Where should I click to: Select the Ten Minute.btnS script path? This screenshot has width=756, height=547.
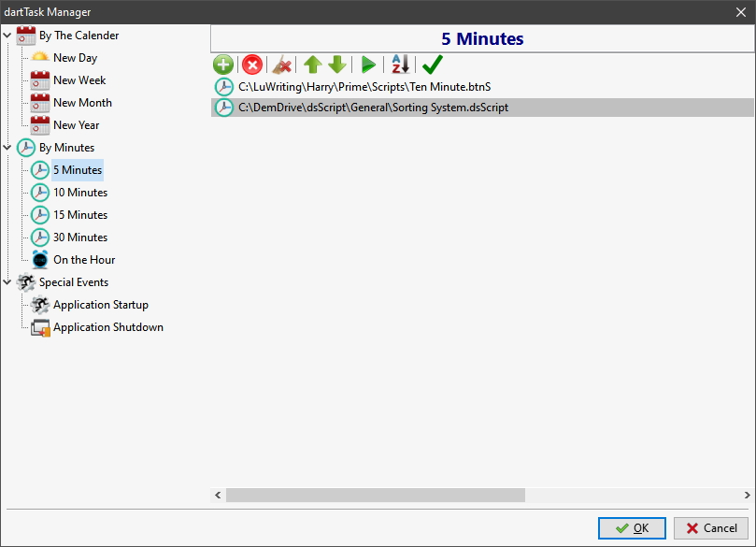[x=364, y=87]
